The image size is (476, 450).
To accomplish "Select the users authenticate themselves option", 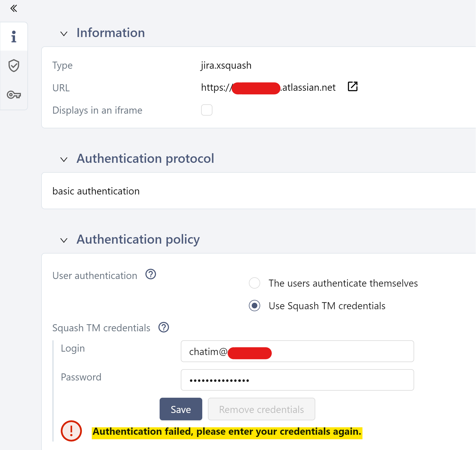I will coord(254,283).
